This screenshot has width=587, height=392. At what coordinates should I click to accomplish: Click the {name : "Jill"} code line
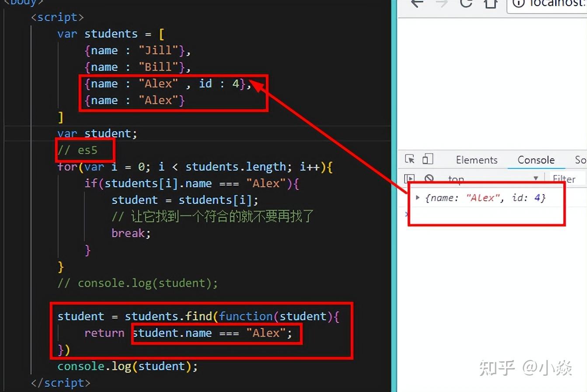[x=138, y=50]
